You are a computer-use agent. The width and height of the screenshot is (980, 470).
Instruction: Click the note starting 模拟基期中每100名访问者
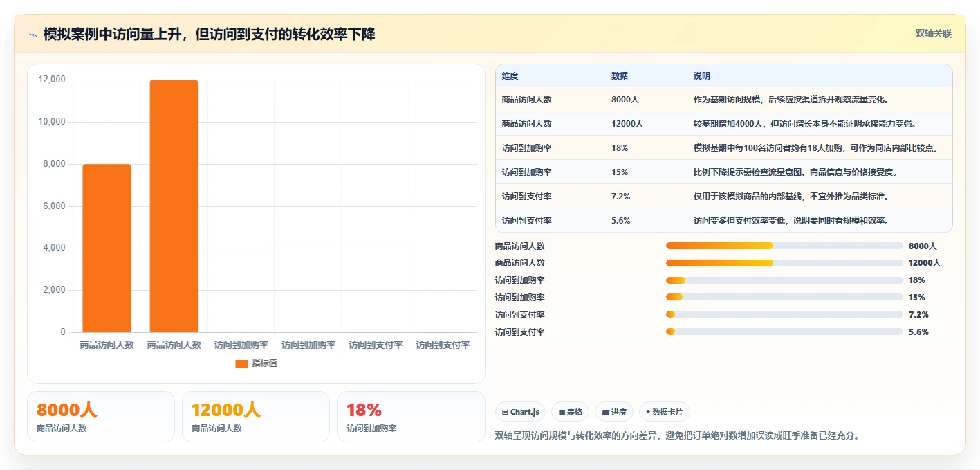815,148
